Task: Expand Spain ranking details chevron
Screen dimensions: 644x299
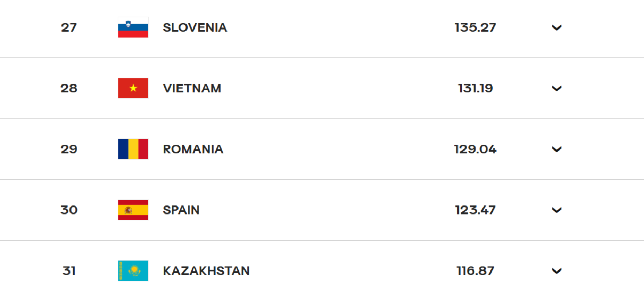Action: [556, 210]
